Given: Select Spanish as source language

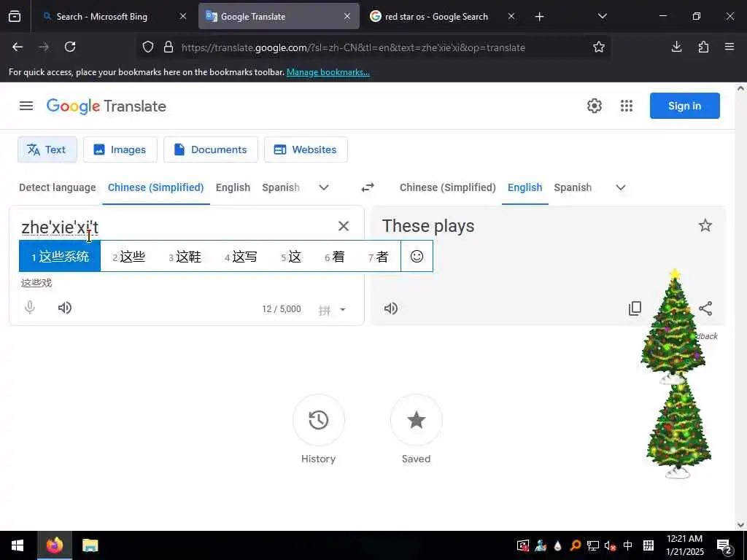Looking at the screenshot, I should pyautogui.click(x=281, y=187).
